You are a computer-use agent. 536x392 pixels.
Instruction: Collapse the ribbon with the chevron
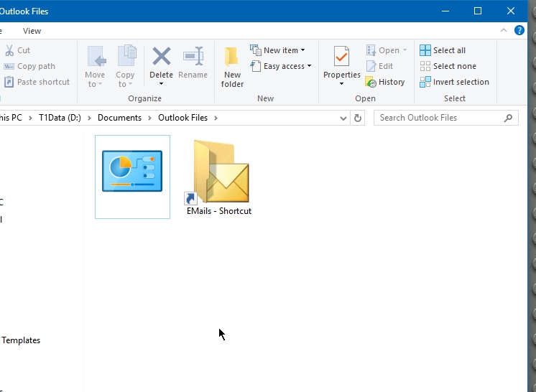coord(504,31)
